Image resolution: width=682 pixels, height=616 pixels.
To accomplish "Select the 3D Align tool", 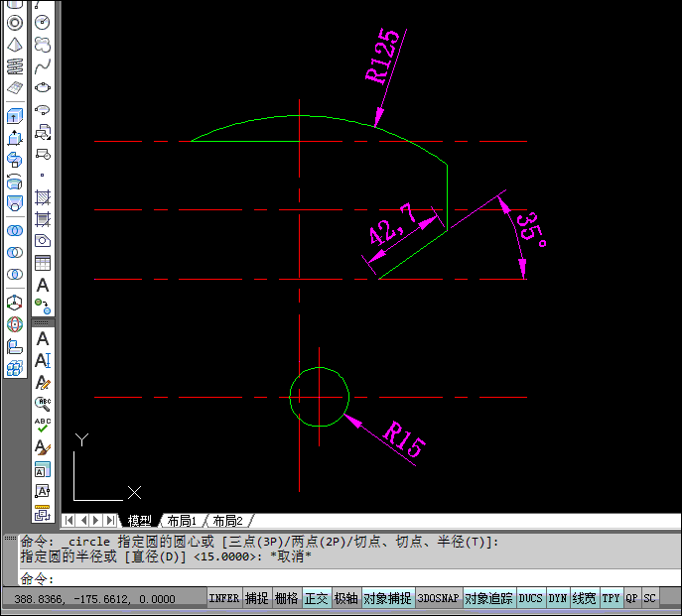I will pyautogui.click(x=15, y=346).
